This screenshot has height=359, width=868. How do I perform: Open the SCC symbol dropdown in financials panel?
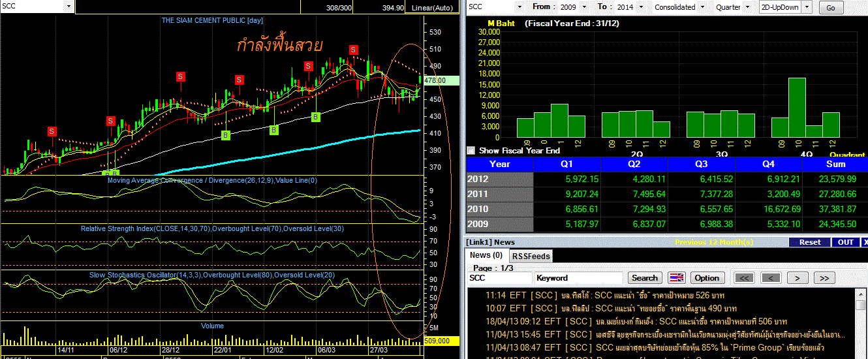519,7
